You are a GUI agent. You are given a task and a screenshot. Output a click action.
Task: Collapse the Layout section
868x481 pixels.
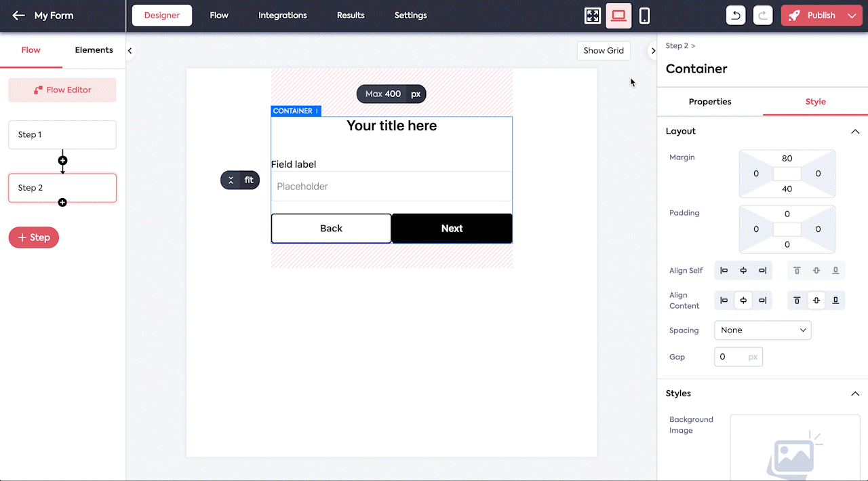(855, 132)
